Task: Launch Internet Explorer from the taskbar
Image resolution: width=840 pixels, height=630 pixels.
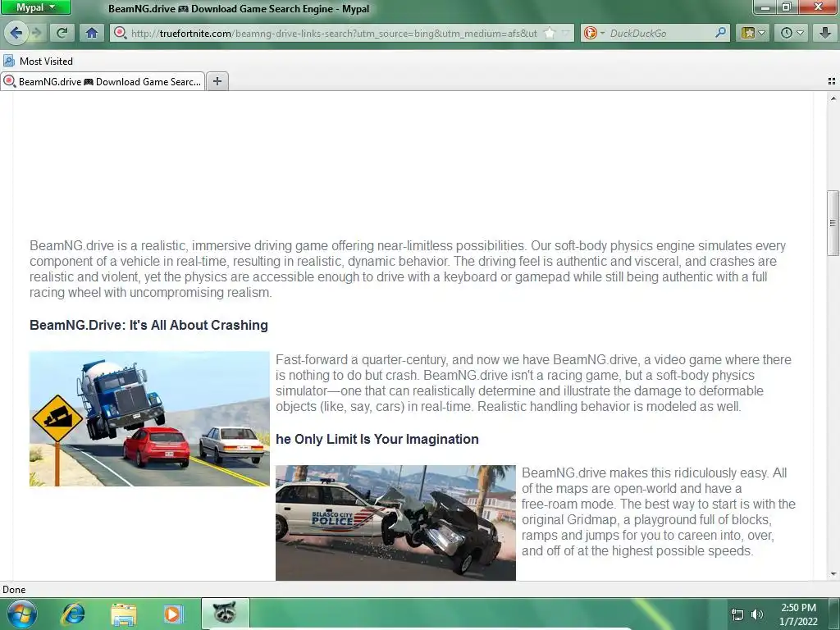Action: pyautogui.click(x=73, y=614)
